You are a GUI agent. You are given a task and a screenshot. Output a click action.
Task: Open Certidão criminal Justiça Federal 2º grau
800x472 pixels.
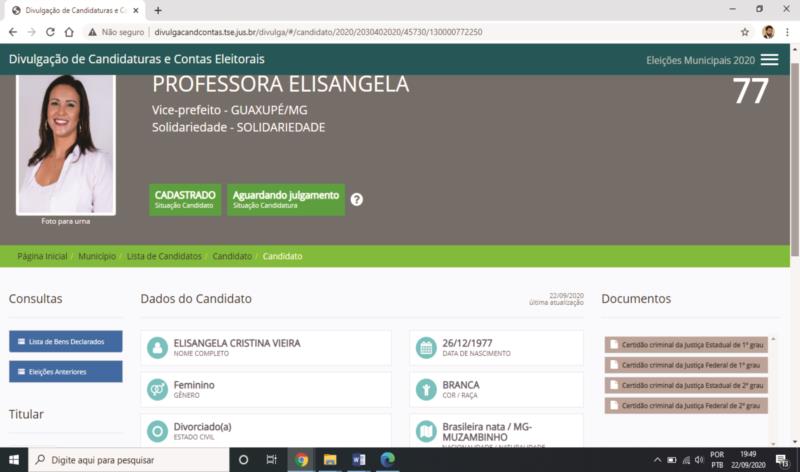[x=686, y=406]
